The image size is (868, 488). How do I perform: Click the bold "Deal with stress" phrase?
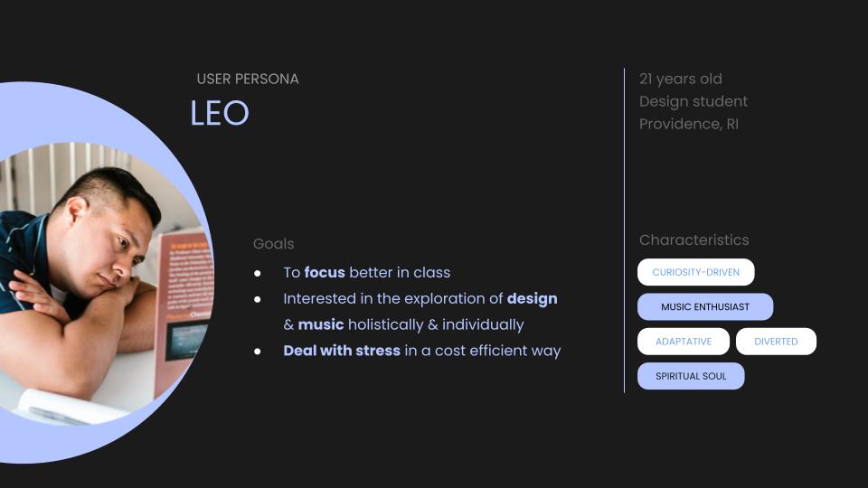point(342,351)
